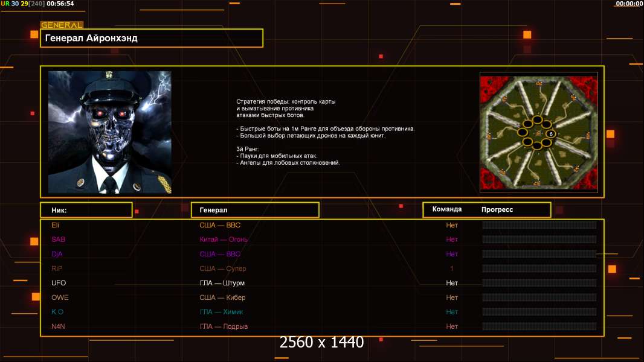
Task: Click 'ГЛА — Химик' general entry
Action: (221, 311)
